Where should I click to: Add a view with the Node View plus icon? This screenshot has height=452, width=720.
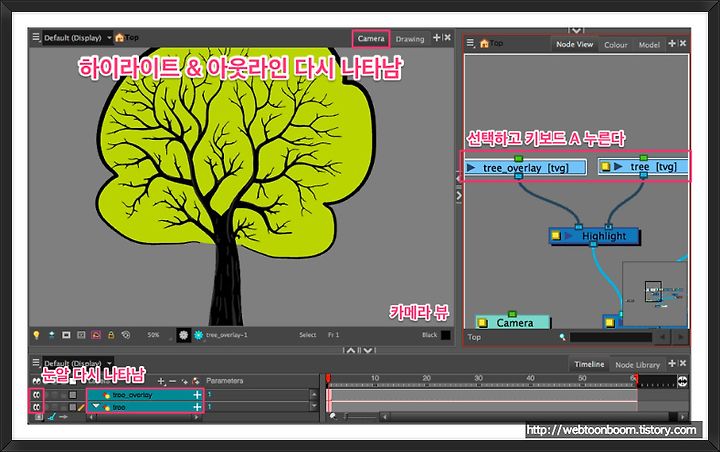pos(672,43)
